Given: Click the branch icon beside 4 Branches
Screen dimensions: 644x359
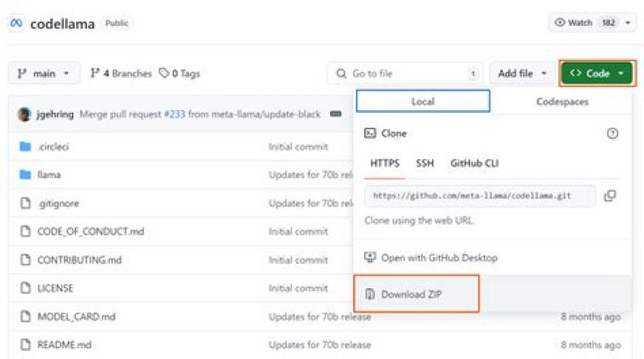Looking at the screenshot, I should (x=95, y=73).
